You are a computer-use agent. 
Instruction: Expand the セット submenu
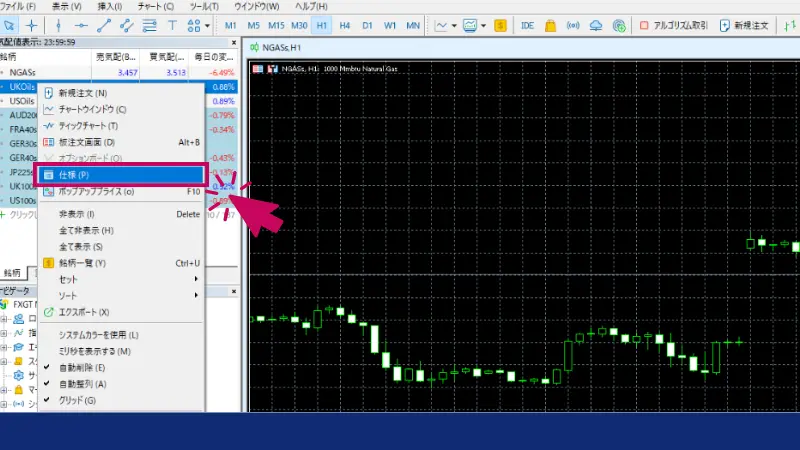click(120, 279)
